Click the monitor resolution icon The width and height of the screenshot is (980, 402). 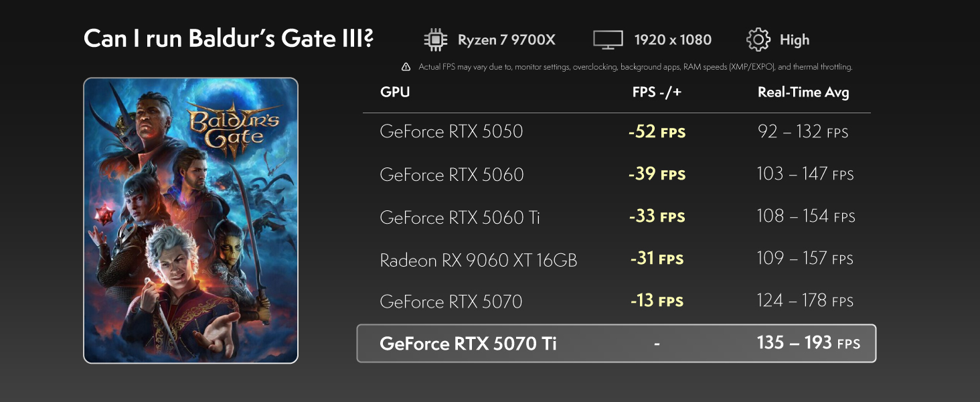click(x=608, y=40)
